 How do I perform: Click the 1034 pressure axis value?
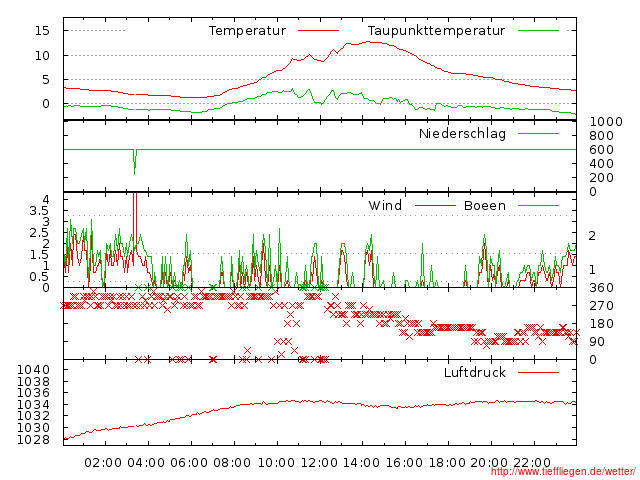(x=33, y=404)
